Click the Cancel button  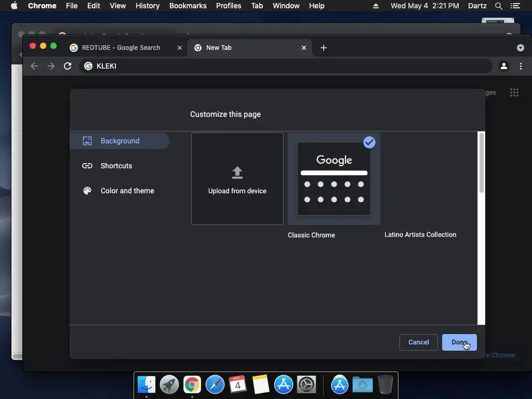click(418, 342)
